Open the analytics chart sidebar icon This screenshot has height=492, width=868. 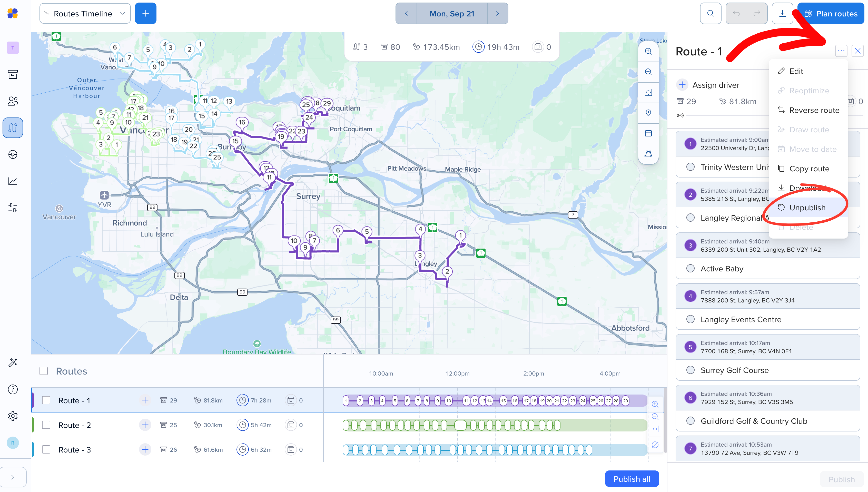[13, 181]
